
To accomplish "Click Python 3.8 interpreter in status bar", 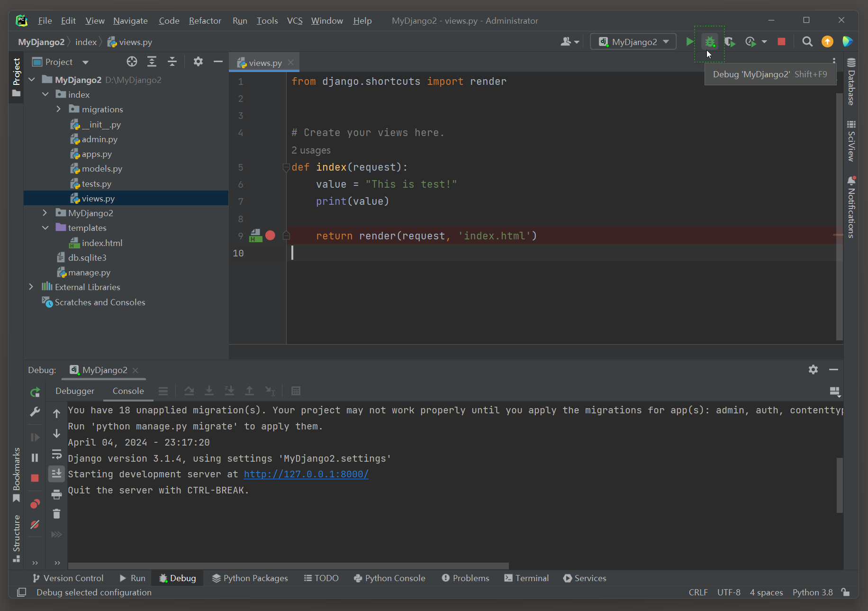I will coord(813,592).
